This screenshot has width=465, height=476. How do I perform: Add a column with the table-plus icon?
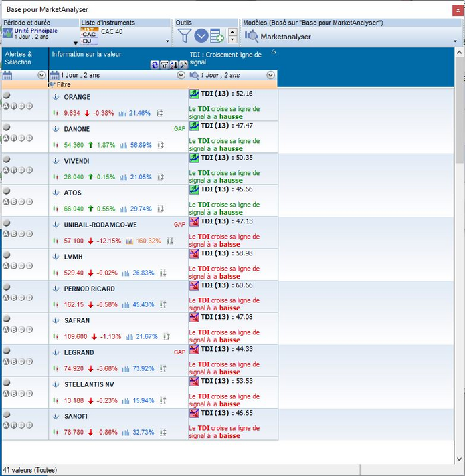tap(217, 36)
